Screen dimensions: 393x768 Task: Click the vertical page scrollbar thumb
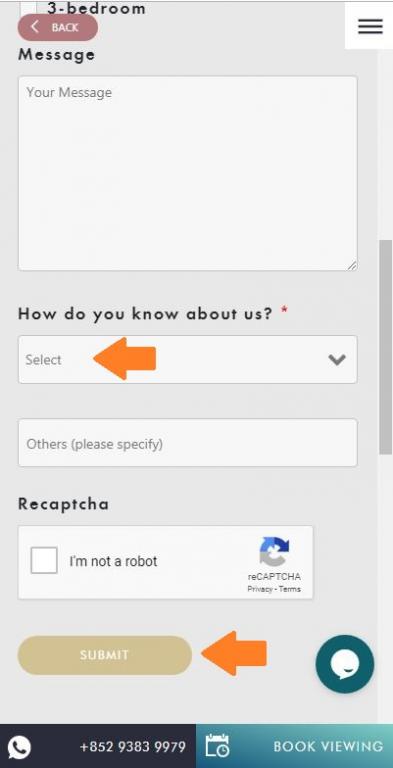coord(386,348)
